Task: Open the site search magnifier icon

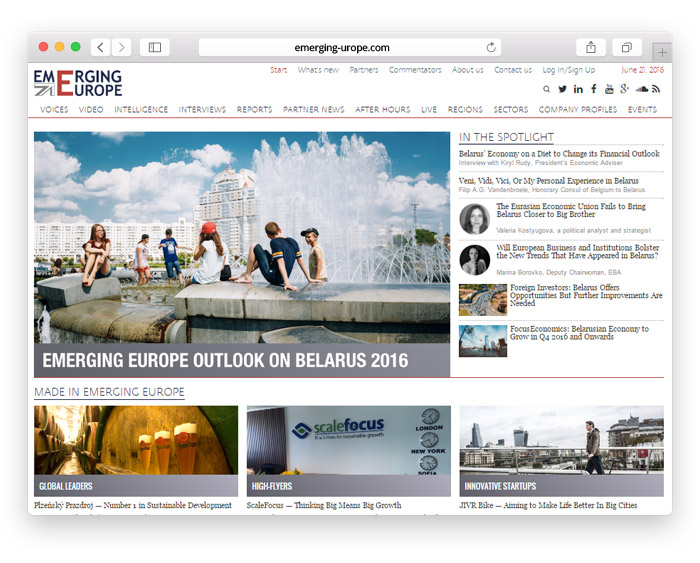Action: point(546,89)
